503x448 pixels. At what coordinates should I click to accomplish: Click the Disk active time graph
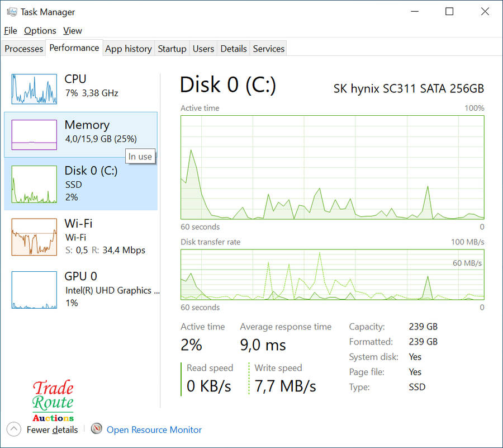(x=333, y=167)
